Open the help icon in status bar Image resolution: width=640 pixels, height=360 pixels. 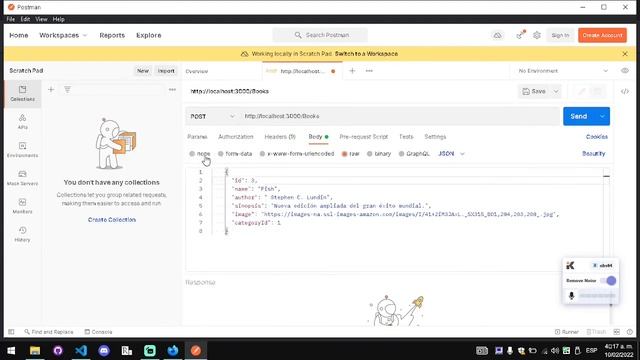(630, 332)
